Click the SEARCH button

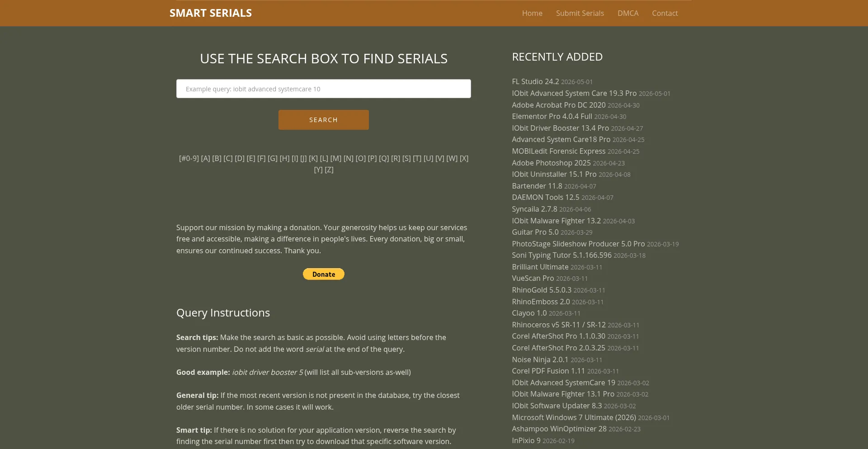[x=324, y=120]
